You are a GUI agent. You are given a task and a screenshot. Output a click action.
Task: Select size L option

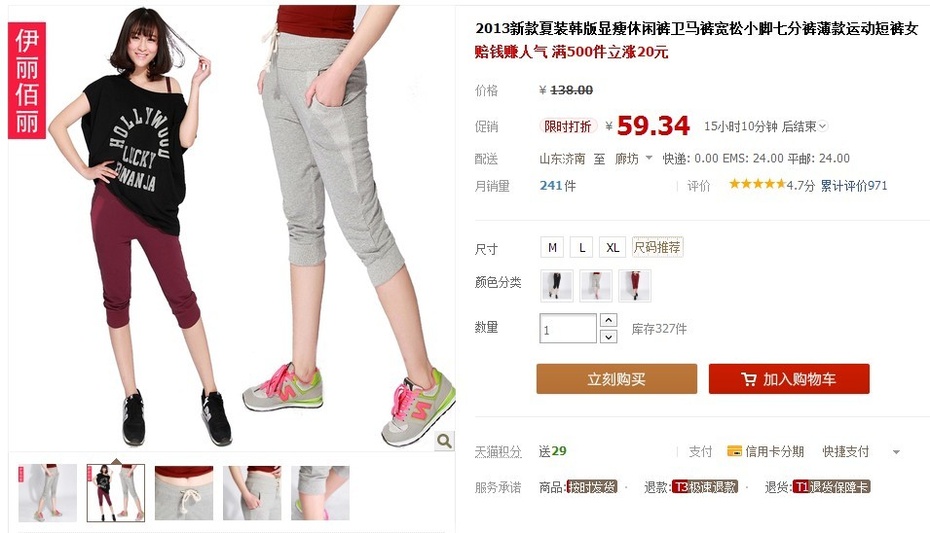tap(582, 248)
